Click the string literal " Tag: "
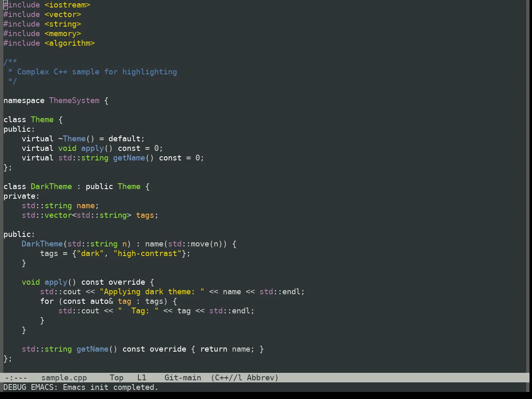The image size is (532, 399). coord(138,311)
